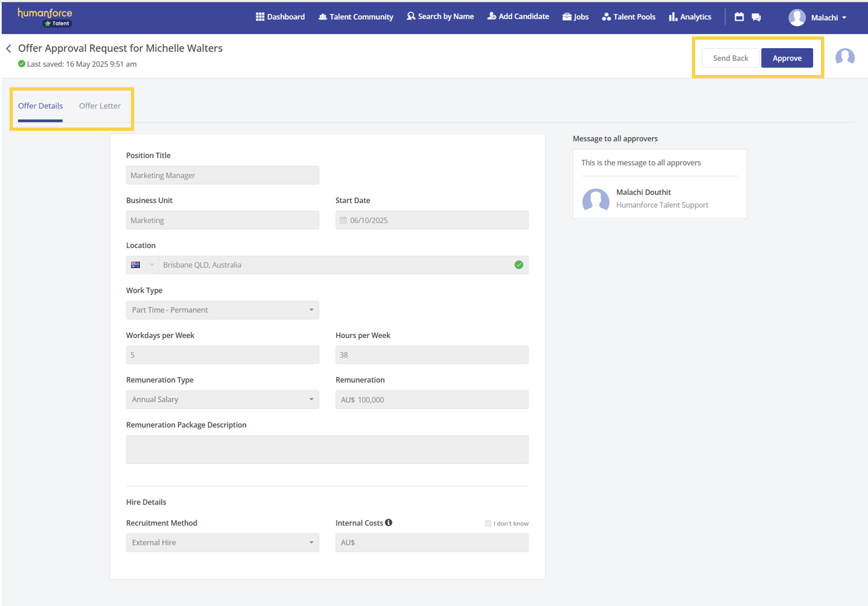This screenshot has height=606, width=868.
Task: Expand the Work Type dropdown
Action: click(222, 310)
